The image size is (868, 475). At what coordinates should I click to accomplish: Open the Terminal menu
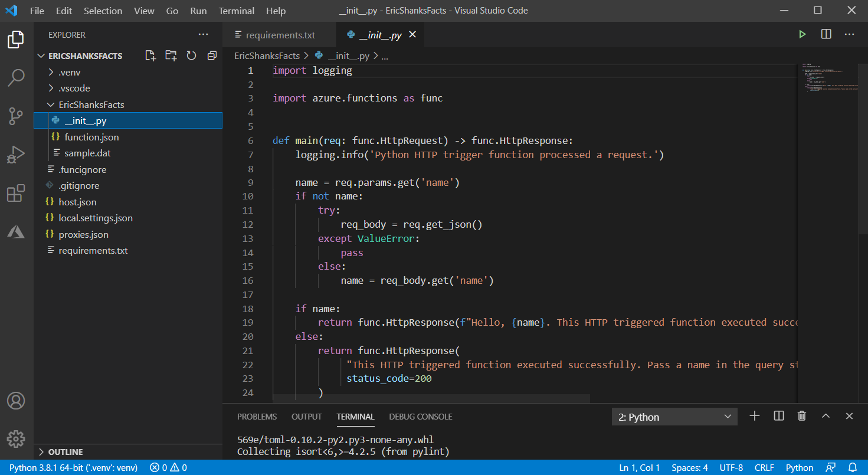(x=236, y=11)
